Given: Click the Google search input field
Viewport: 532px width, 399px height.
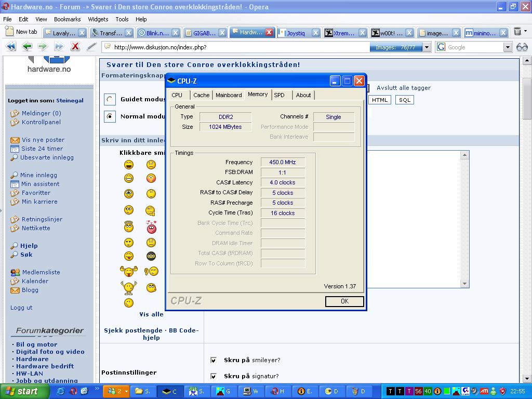Looking at the screenshot, I should (473, 47).
